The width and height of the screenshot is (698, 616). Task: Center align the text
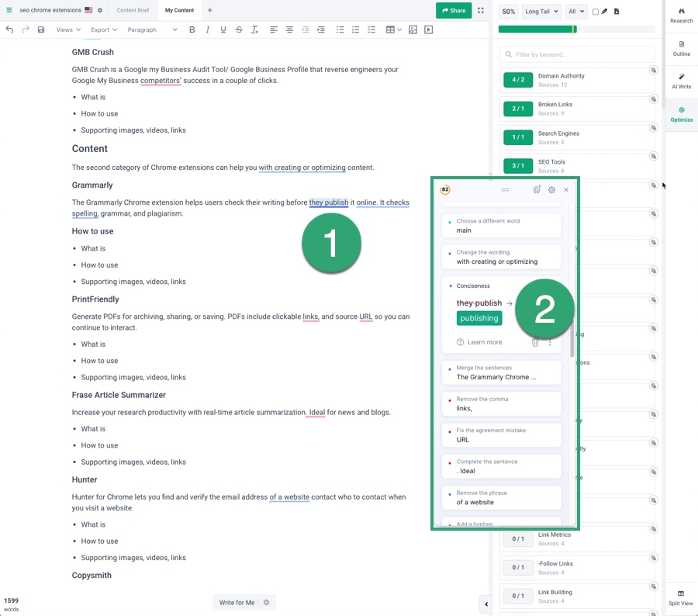coord(289,29)
